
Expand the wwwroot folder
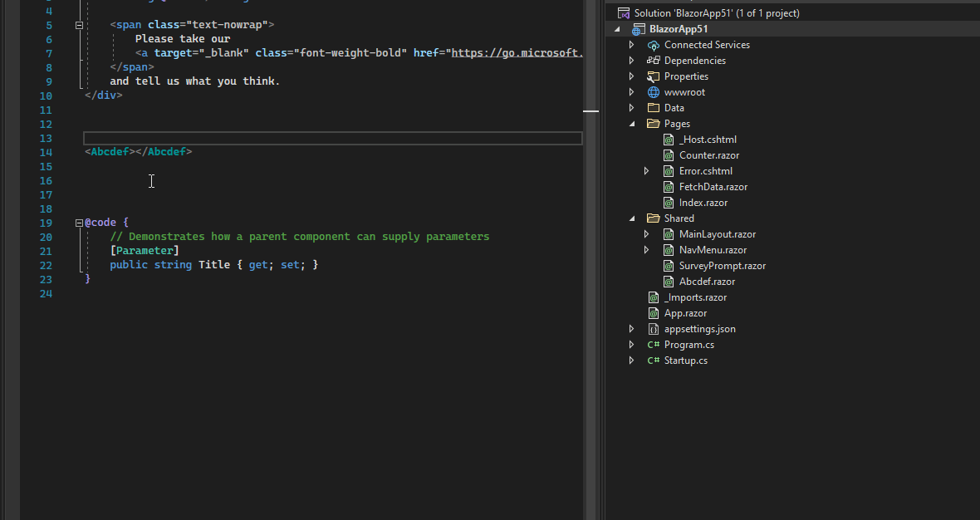tap(631, 92)
